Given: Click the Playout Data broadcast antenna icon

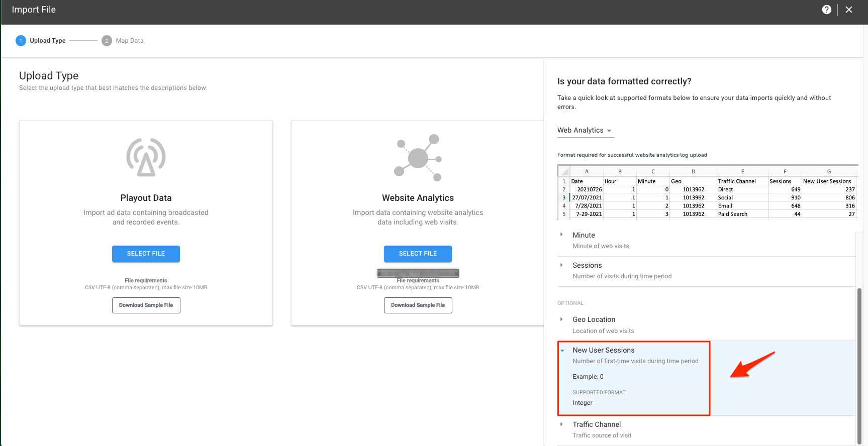Looking at the screenshot, I should (146, 157).
